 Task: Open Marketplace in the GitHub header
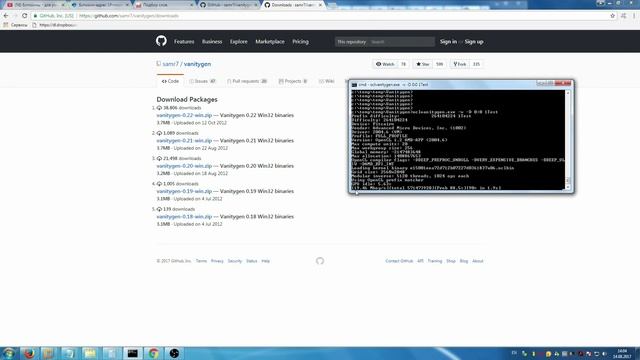click(x=270, y=42)
